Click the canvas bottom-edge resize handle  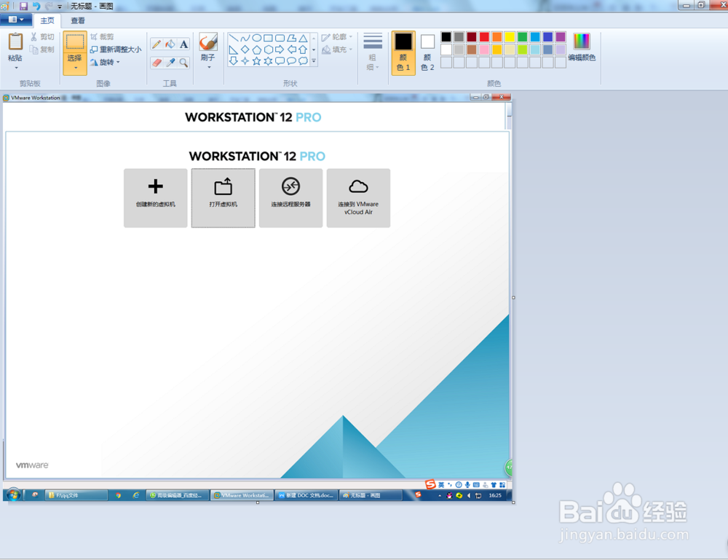pos(258,502)
